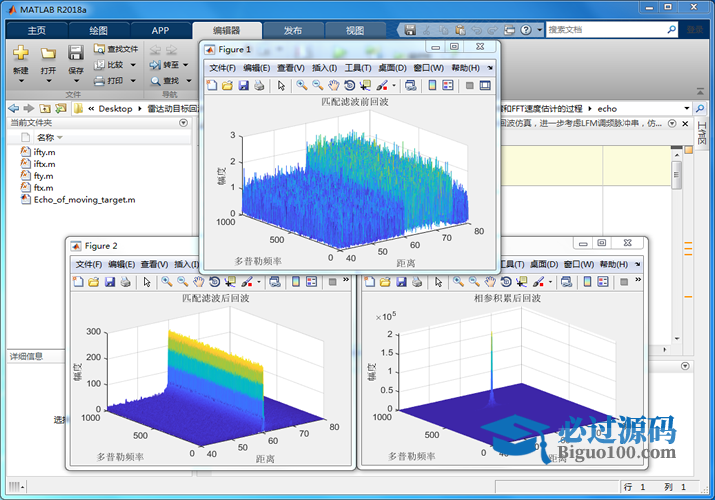Insert Legend icon in Figure 1 toolbar
715x500 pixels.
448,85
